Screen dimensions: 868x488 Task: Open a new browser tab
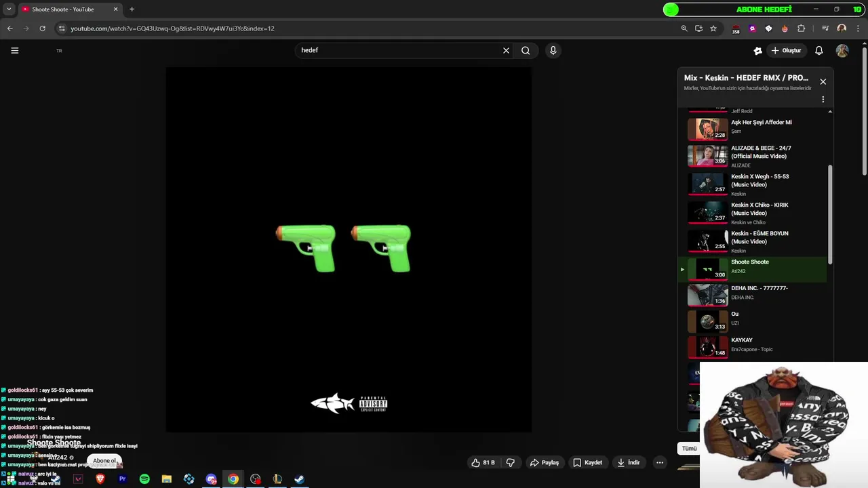(132, 9)
